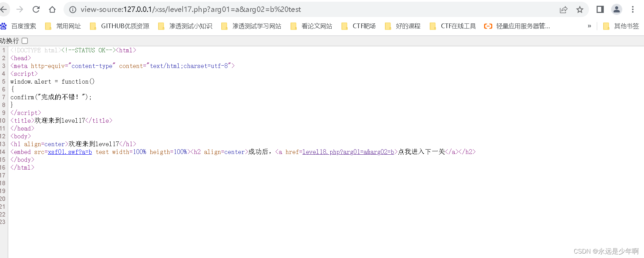Open the 百度搜索 bookmark
This screenshot has width=644, height=258.
tap(18, 26)
